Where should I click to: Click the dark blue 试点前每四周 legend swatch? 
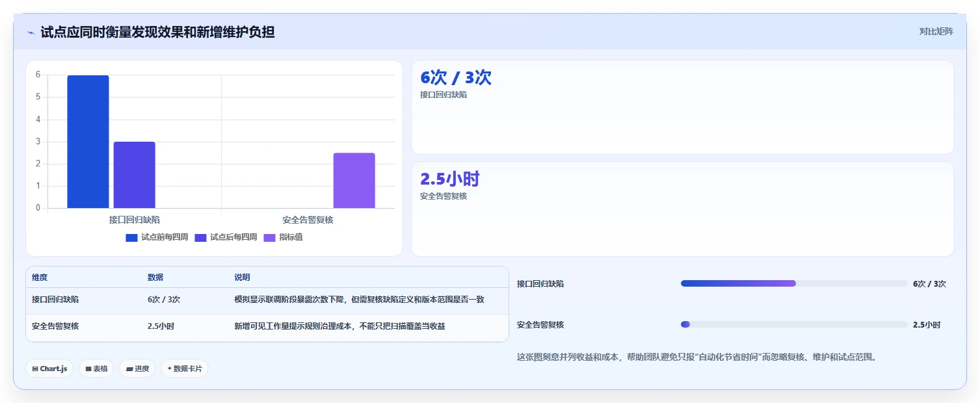131,237
